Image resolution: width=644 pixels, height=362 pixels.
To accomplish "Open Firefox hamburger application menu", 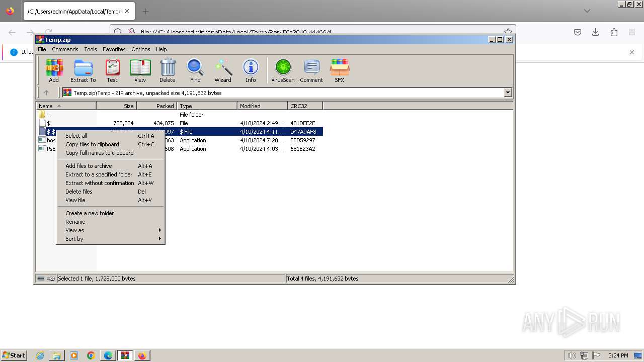I will [632, 32].
